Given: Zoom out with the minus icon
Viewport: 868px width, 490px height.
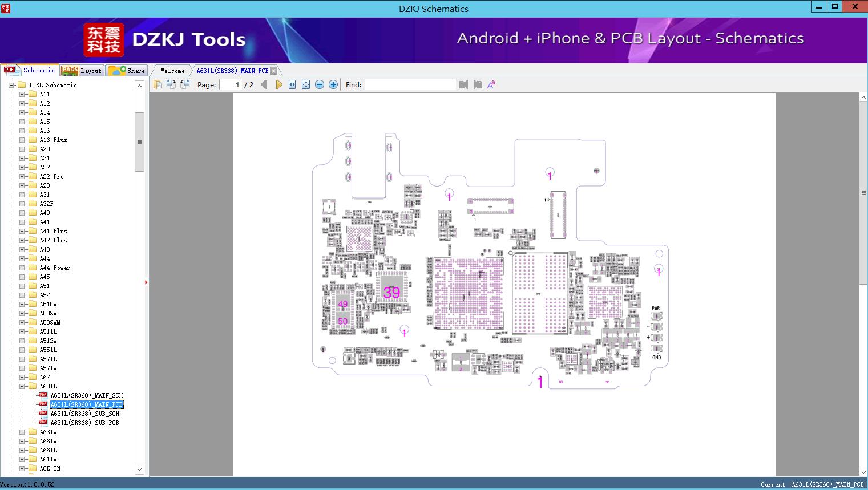Looking at the screenshot, I should point(320,84).
